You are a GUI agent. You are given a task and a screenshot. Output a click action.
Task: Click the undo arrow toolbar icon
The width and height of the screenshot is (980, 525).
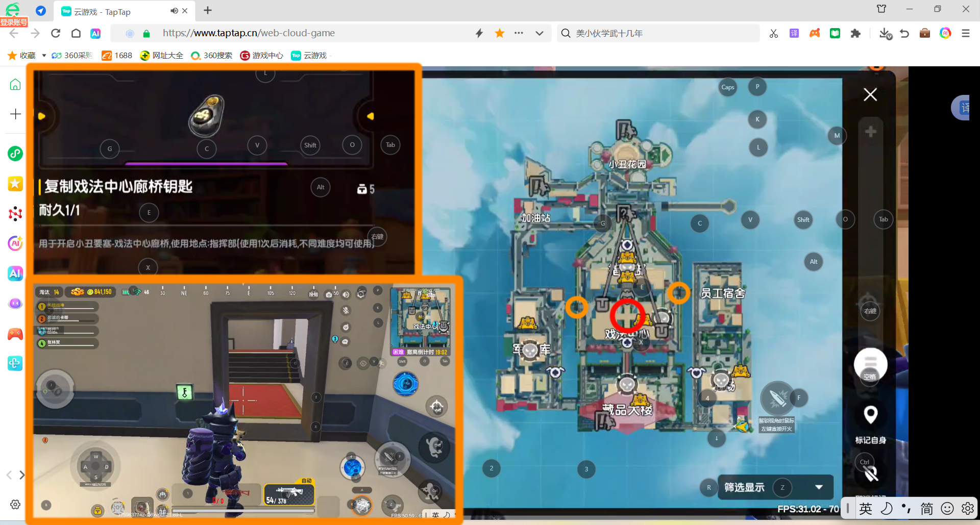(904, 33)
